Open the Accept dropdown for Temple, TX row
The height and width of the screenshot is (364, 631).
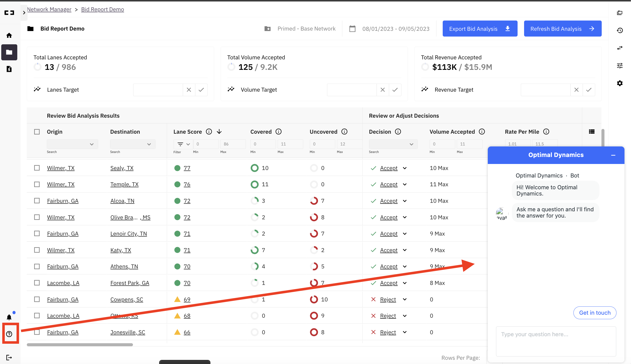point(405,184)
